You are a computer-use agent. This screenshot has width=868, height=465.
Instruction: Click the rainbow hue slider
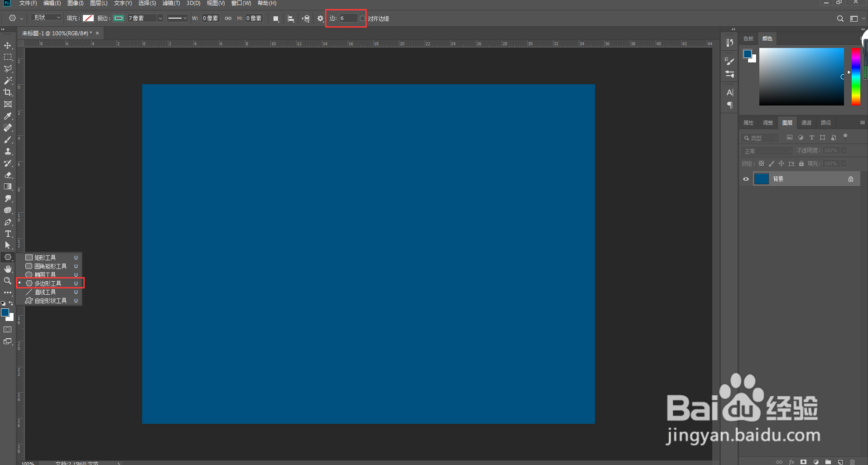(856, 77)
